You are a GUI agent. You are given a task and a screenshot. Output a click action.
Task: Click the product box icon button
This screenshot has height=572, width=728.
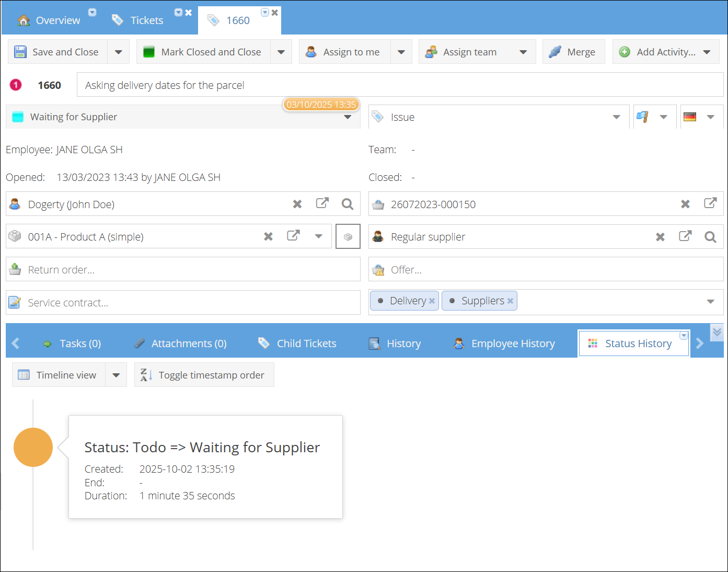(348, 237)
